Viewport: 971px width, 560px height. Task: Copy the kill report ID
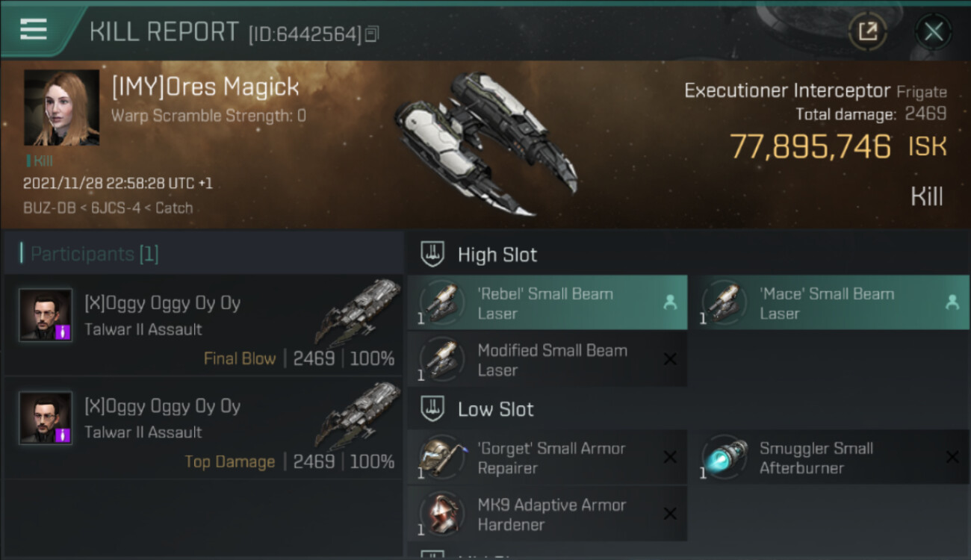coord(372,34)
